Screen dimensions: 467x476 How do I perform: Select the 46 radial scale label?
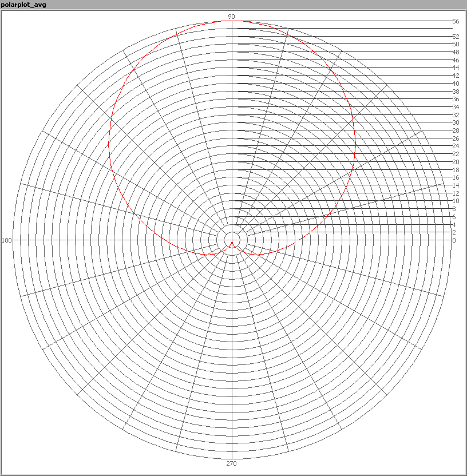coord(456,60)
